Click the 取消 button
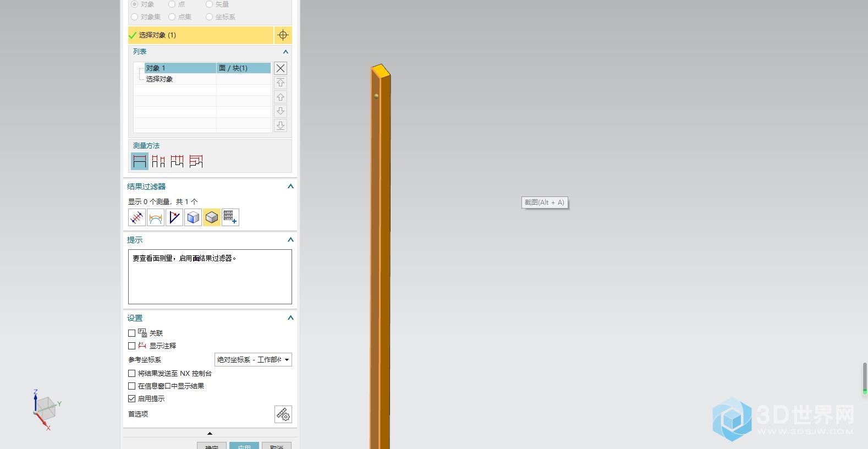 (277, 446)
